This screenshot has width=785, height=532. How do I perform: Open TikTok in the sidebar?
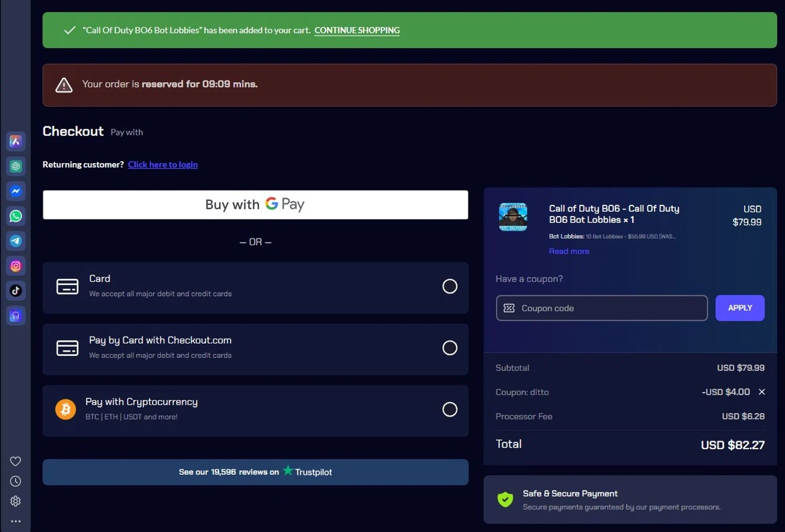(16, 290)
